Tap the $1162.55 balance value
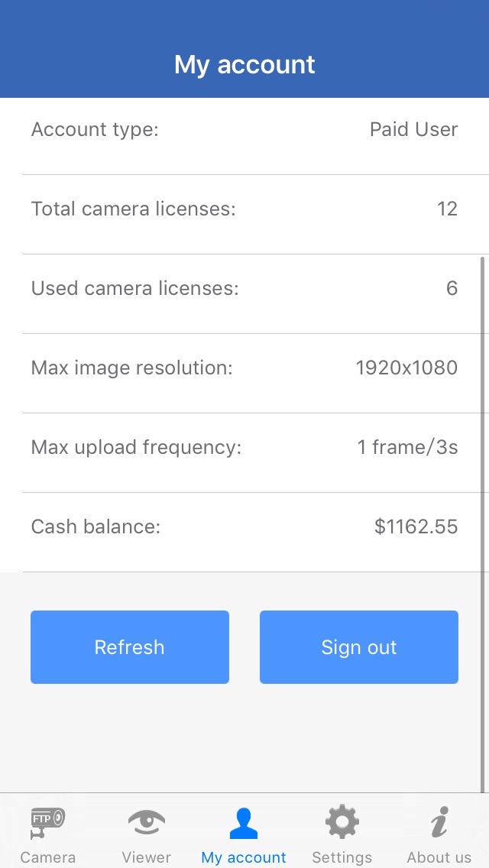Viewport: 489px width, 868px height. pos(416,527)
